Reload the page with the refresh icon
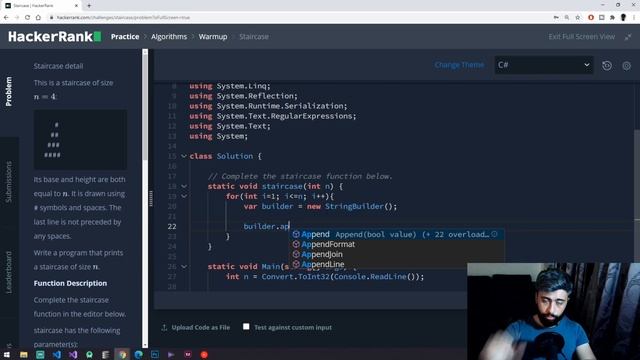 (x=27, y=18)
